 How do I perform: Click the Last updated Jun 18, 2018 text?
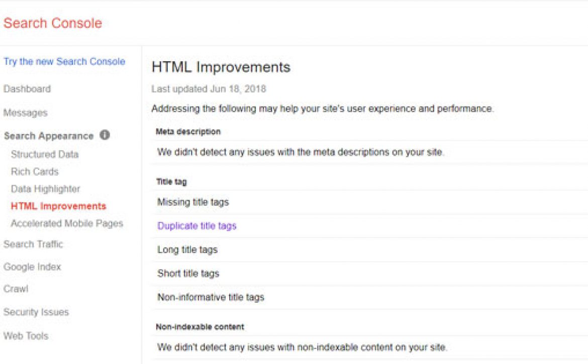click(209, 89)
